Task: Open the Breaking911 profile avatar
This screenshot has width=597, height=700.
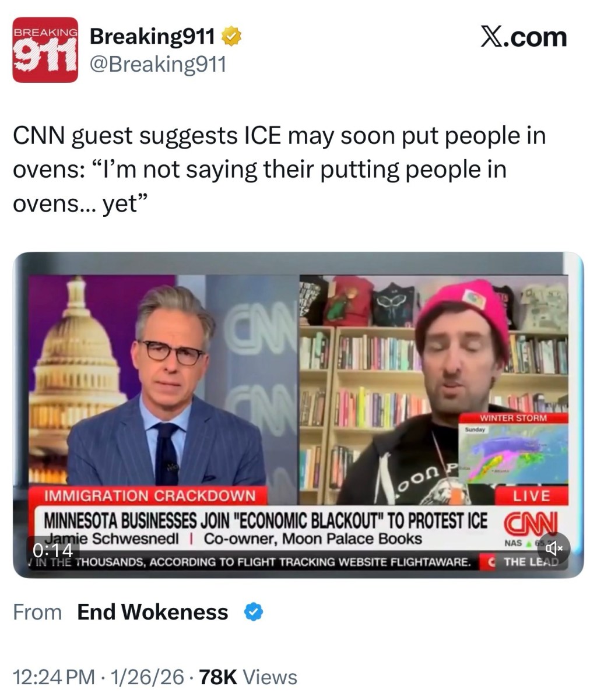Action: 45,50
